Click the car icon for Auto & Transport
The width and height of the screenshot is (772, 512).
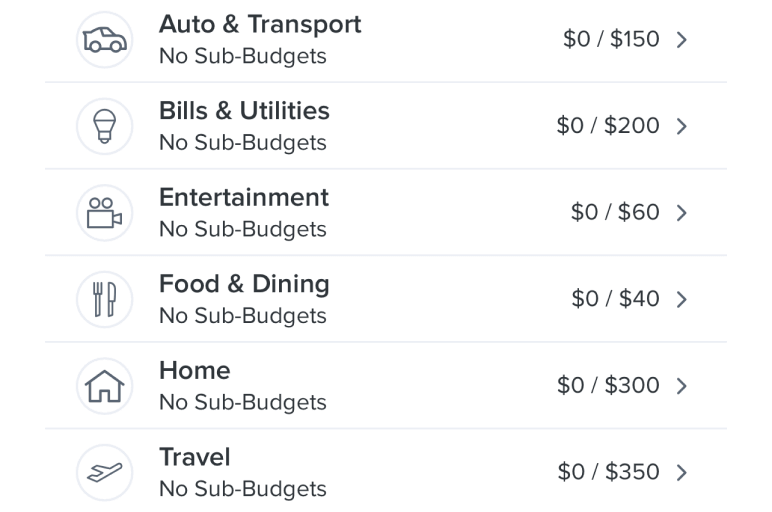click(x=104, y=40)
